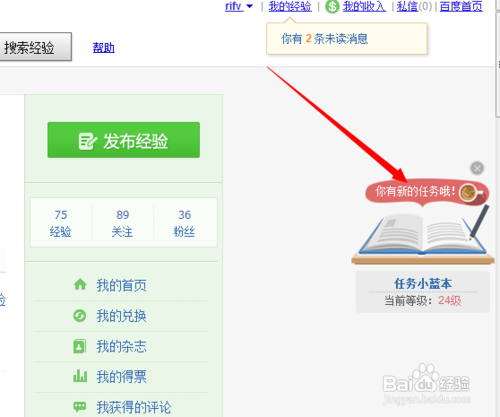Click the magazine icon beside 我的杂志
The width and height of the screenshot is (500, 417).
[80, 346]
